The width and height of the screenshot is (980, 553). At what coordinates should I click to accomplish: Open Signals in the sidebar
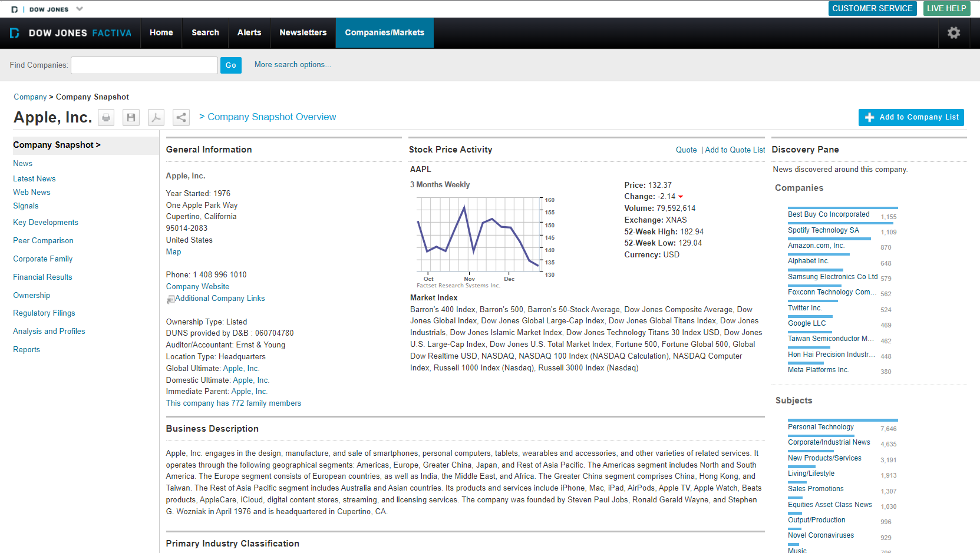pyautogui.click(x=26, y=206)
